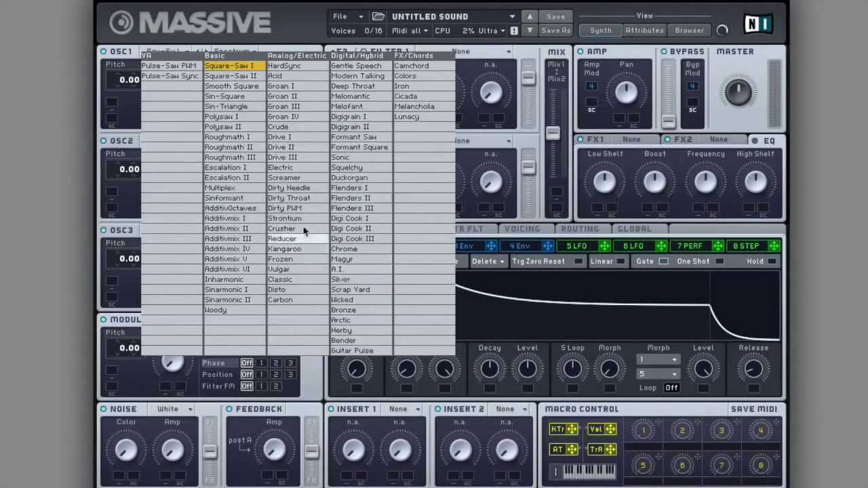Click macro control knob 4
This screenshot has width=868, height=488.
(761, 430)
